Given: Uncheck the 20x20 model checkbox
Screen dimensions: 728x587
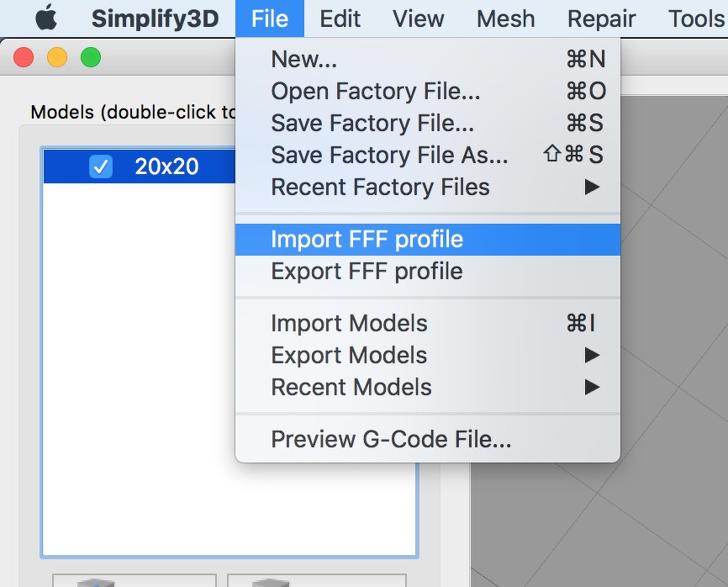Looking at the screenshot, I should tap(101, 167).
